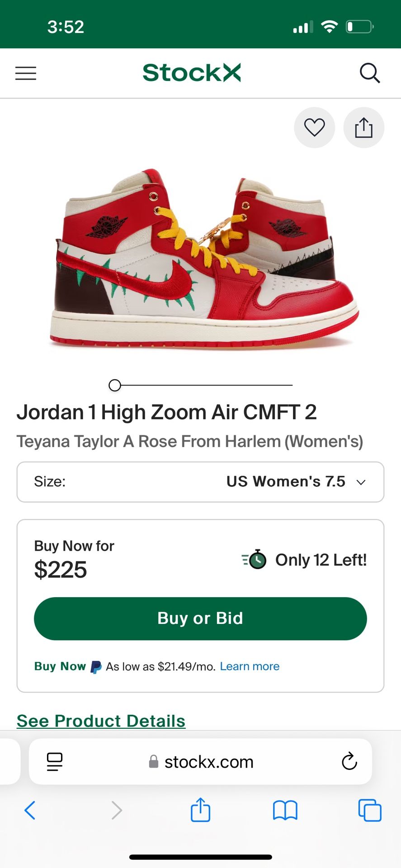
Task: Open Safari page settings icon in address bar
Action: 55,762
